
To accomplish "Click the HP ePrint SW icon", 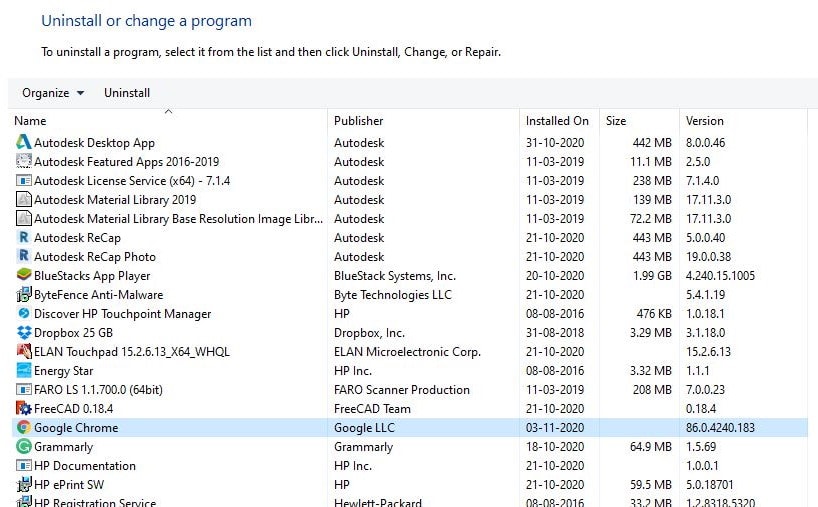I will point(23,484).
